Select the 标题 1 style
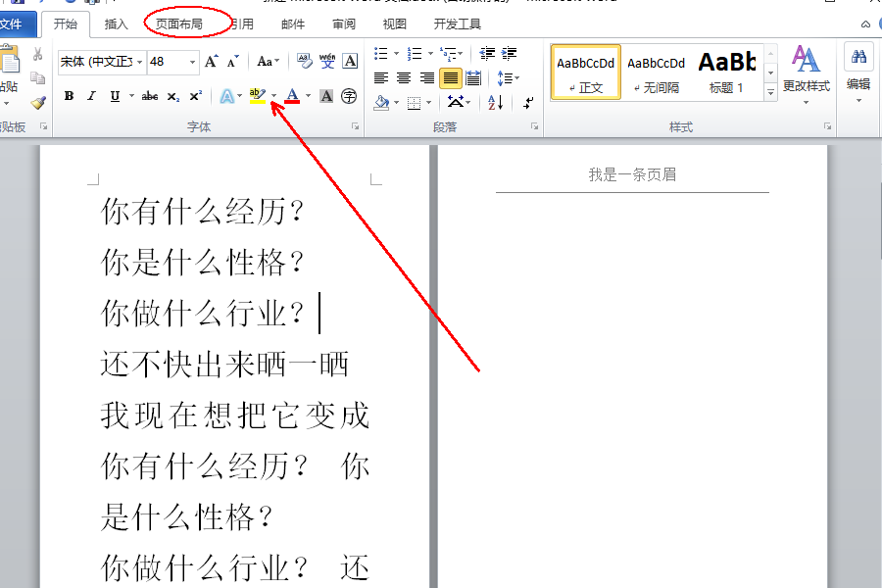This screenshot has height=588, width=882. pyautogui.click(x=727, y=73)
